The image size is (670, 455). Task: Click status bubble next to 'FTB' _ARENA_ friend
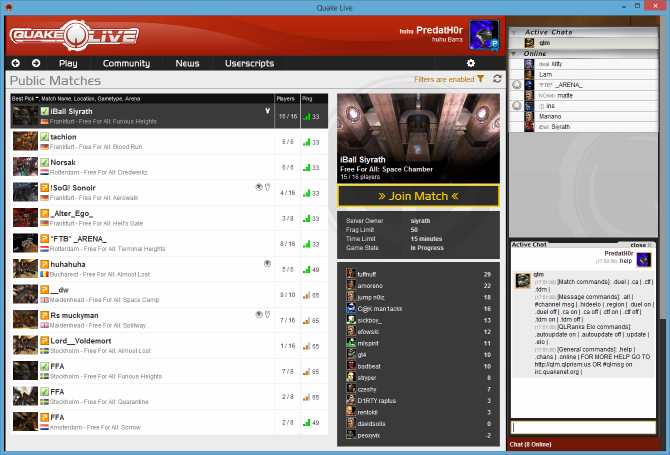[517, 85]
